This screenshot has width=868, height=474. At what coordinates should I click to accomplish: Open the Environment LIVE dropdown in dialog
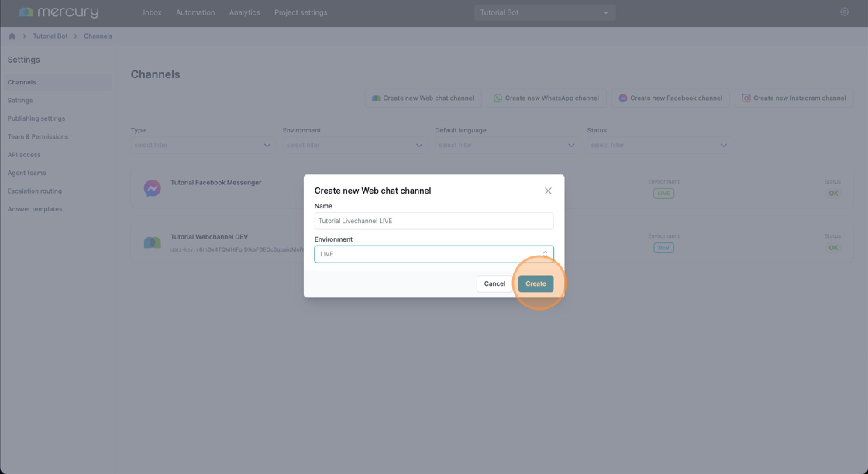pyautogui.click(x=434, y=254)
